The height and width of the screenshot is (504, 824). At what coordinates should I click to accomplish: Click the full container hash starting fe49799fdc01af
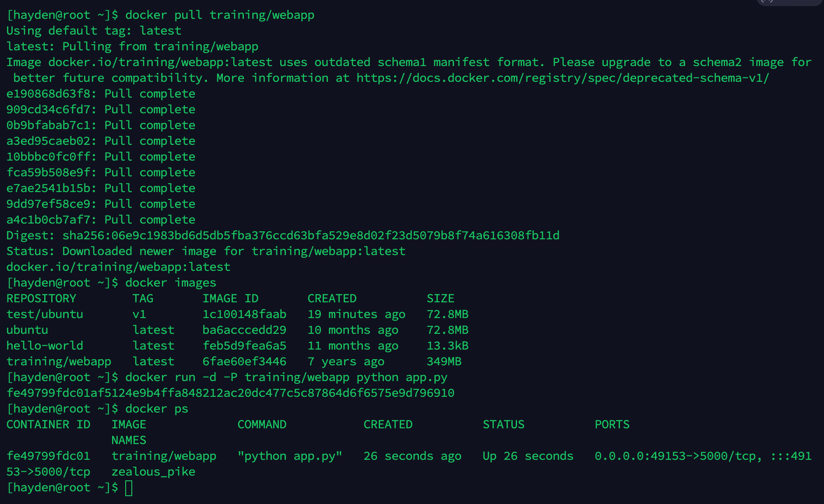click(230, 393)
